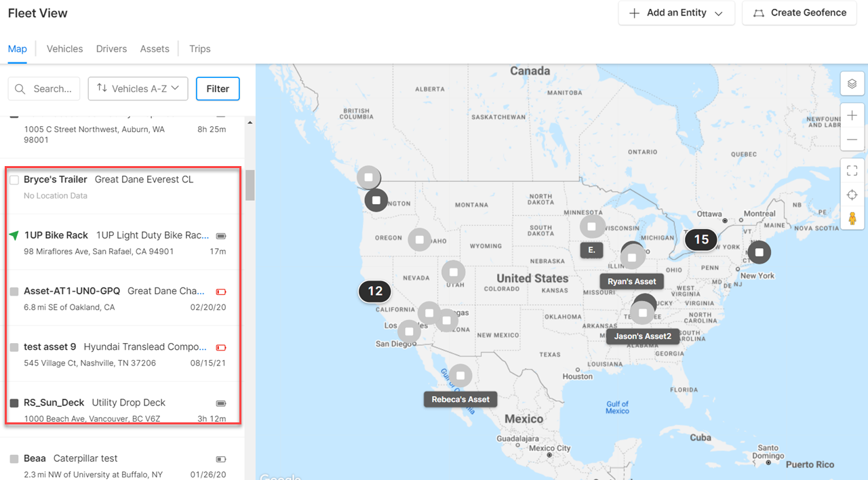The image size is (868, 480).
Task: Click the Search input field
Action: tap(44, 89)
